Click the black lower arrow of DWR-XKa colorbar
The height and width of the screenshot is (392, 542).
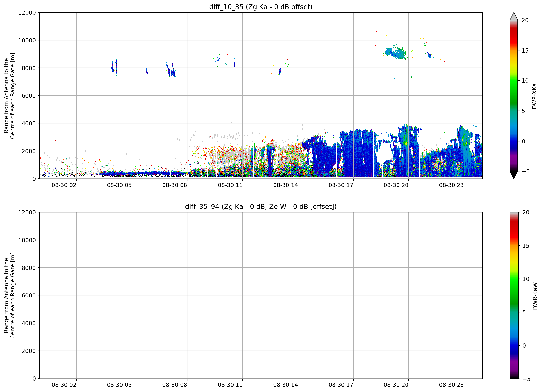click(514, 175)
